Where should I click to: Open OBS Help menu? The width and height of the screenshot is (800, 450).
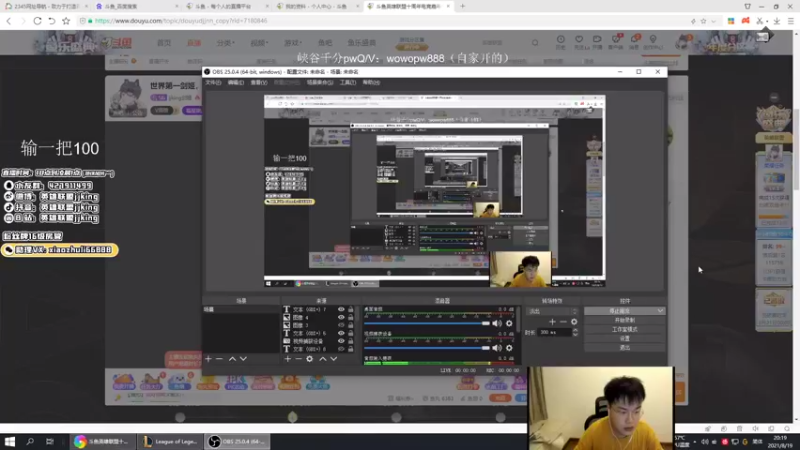pyautogui.click(x=371, y=82)
